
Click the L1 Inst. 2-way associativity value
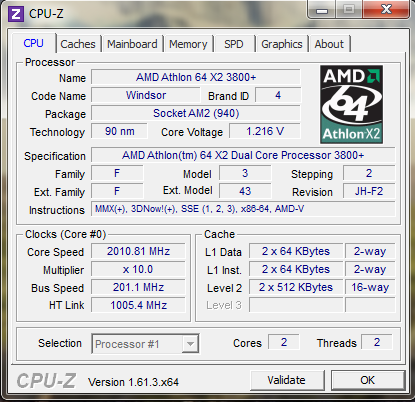pos(370,269)
